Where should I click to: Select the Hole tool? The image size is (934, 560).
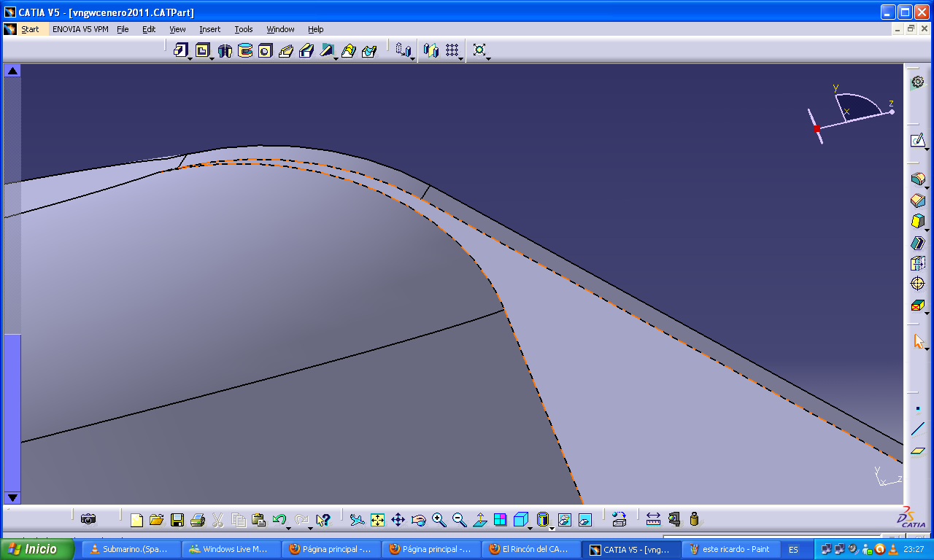[266, 50]
